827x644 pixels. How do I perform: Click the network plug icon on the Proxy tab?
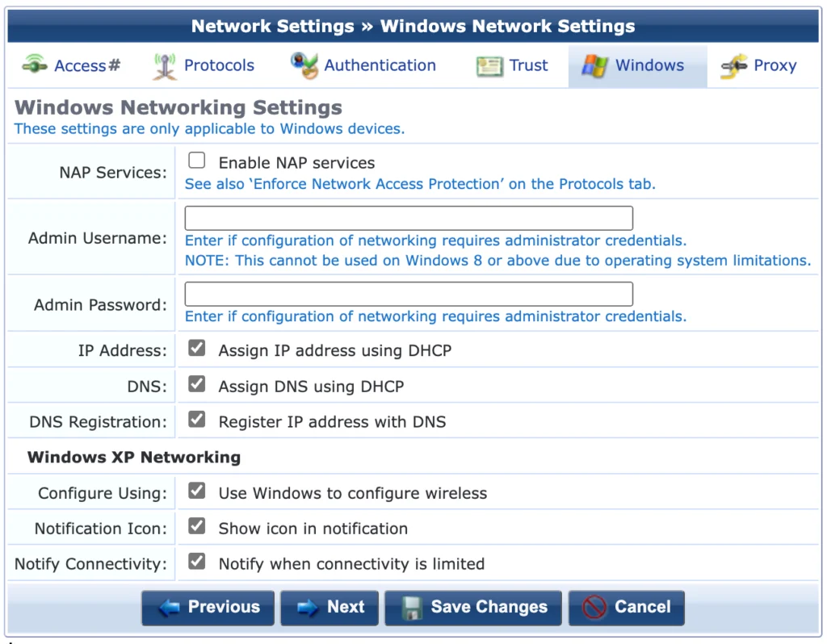(x=734, y=65)
